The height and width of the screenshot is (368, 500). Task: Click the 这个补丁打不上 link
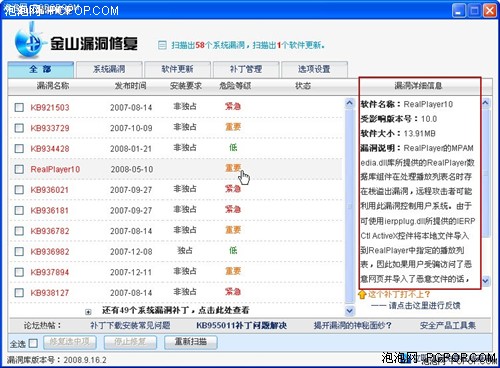(x=399, y=294)
